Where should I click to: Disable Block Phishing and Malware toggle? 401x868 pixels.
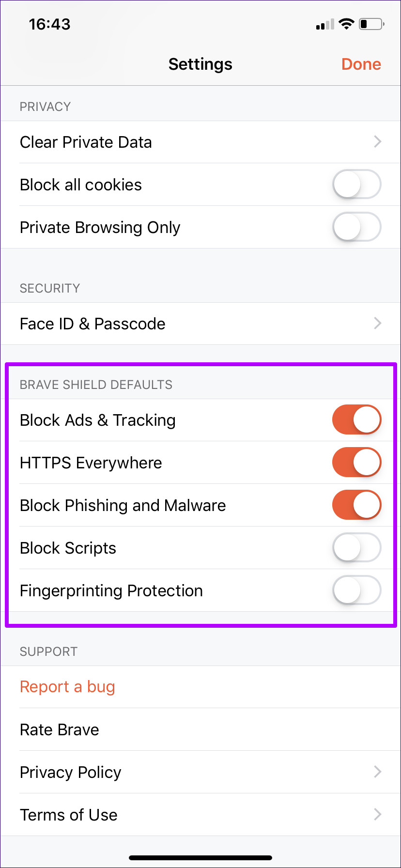click(356, 505)
